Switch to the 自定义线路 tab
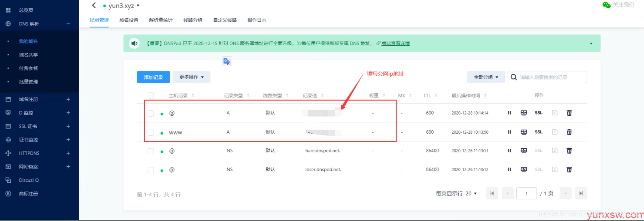The width and height of the screenshot is (644, 221). pos(225,20)
